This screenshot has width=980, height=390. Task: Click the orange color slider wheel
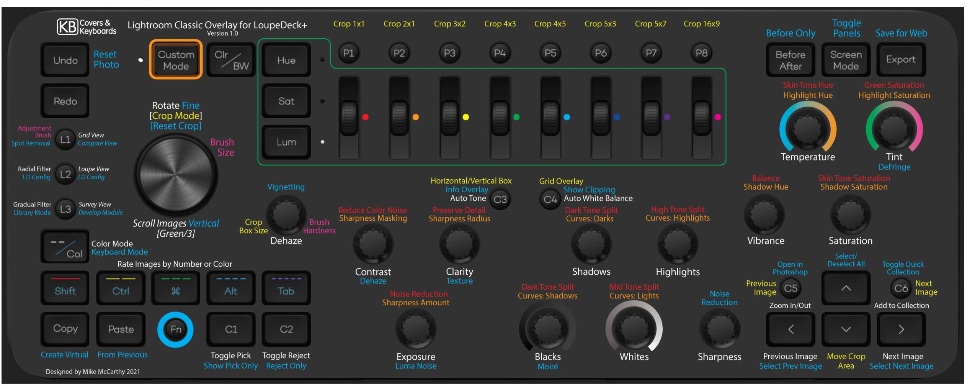[x=399, y=118]
